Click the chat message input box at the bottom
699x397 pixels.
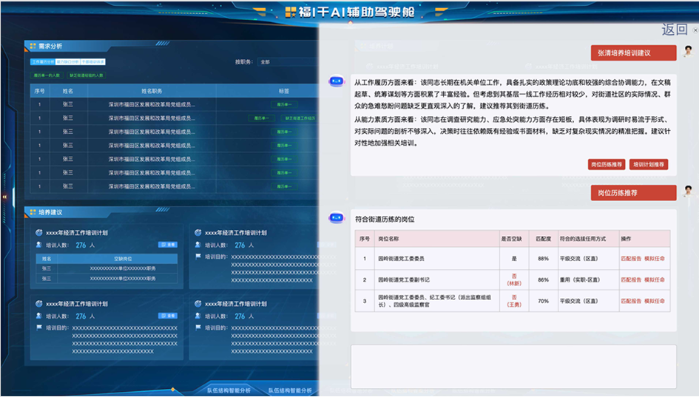click(514, 366)
